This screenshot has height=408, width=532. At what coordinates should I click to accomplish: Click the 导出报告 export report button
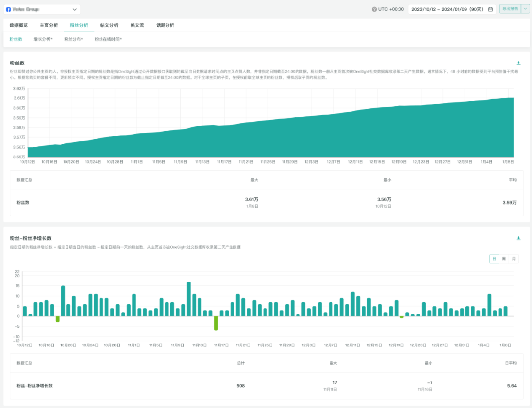(510, 9)
